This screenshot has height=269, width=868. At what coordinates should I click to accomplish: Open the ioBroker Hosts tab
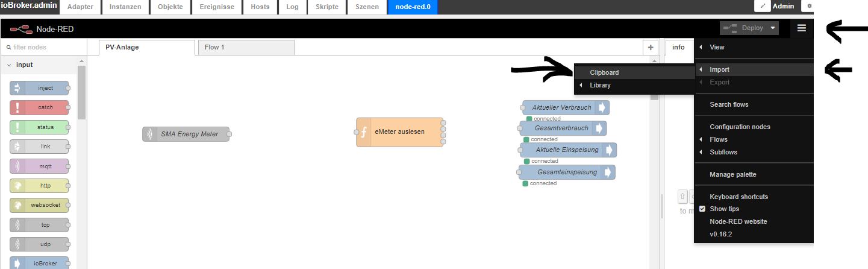coord(260,7)
